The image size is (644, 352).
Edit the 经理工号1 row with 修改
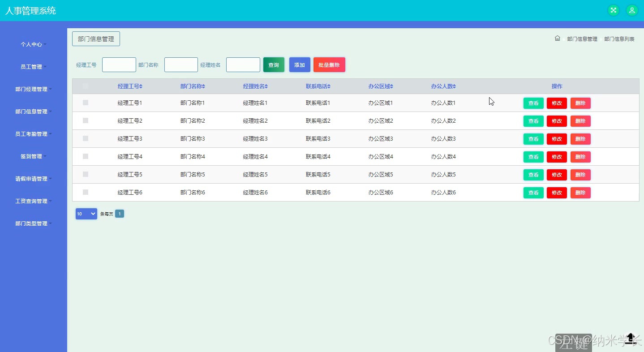[x=557, y=103]
